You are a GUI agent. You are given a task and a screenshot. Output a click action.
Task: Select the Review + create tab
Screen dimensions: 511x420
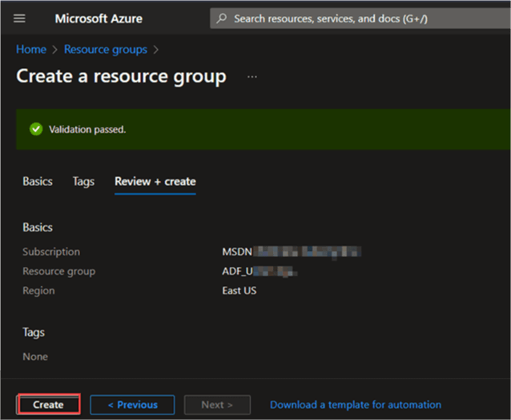pyautogui.click(x=155, y=181)
